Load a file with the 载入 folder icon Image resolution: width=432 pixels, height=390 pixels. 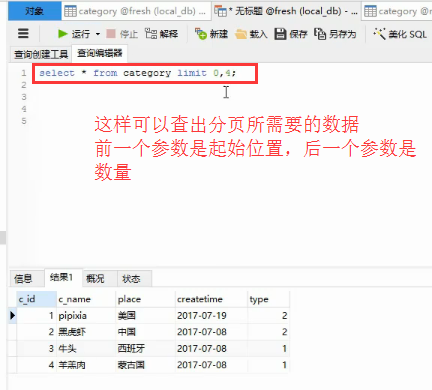pos(241,34)
